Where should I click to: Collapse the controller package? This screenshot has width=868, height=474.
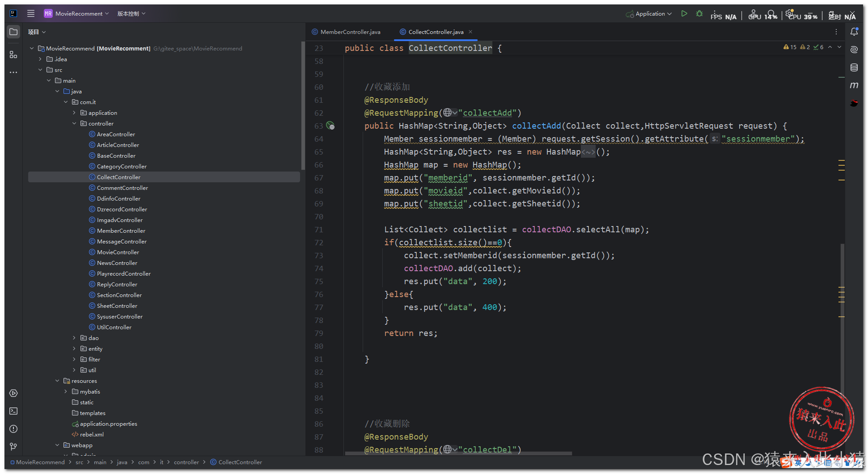(x=74, y=123)
